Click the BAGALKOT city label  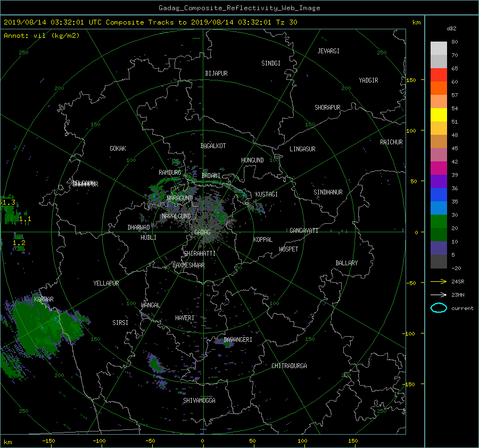213,146
